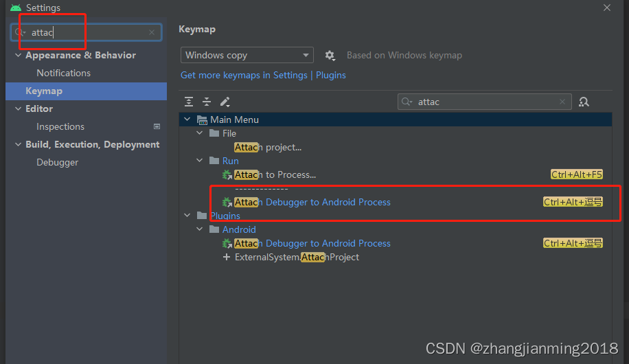Clear the keymap action search field
The height and width of the screenshot is (364, 629).
(562, 102)
